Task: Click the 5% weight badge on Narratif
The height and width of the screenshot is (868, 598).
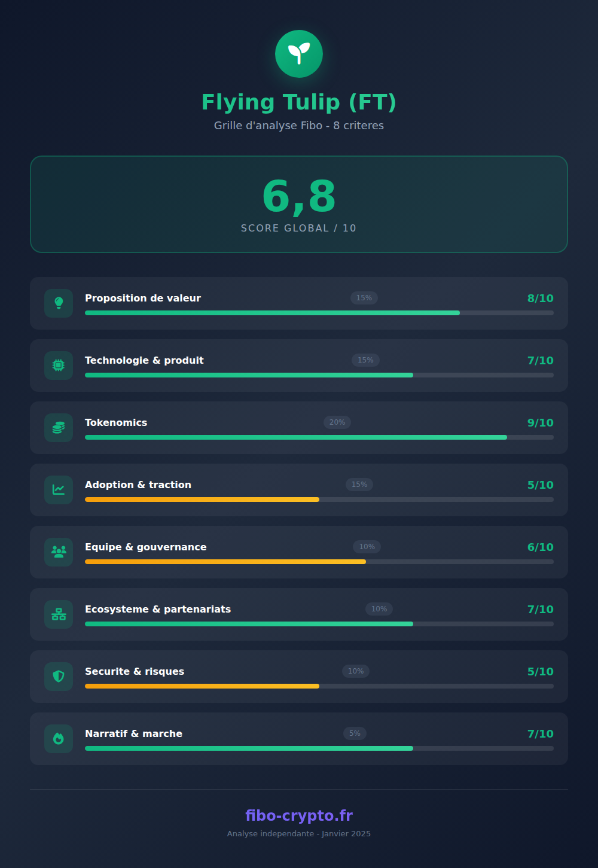Action: coord(355,733)
